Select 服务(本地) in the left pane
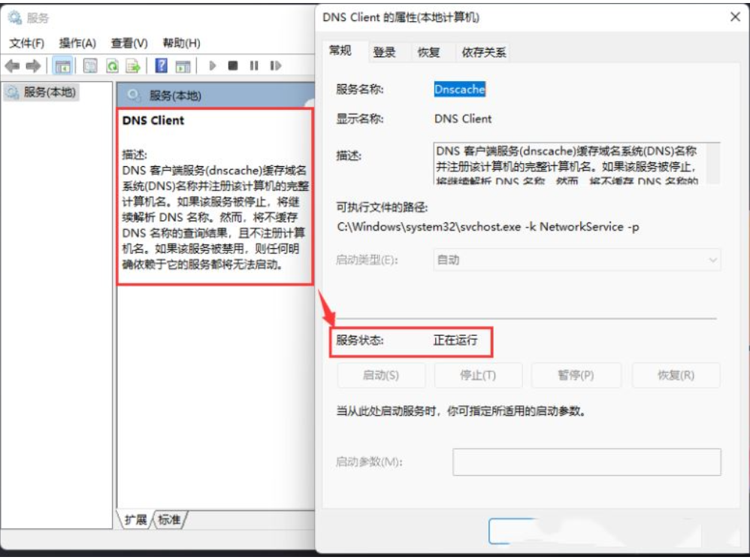Viewport: 750px width, 560px height. (x=42, y=93)
